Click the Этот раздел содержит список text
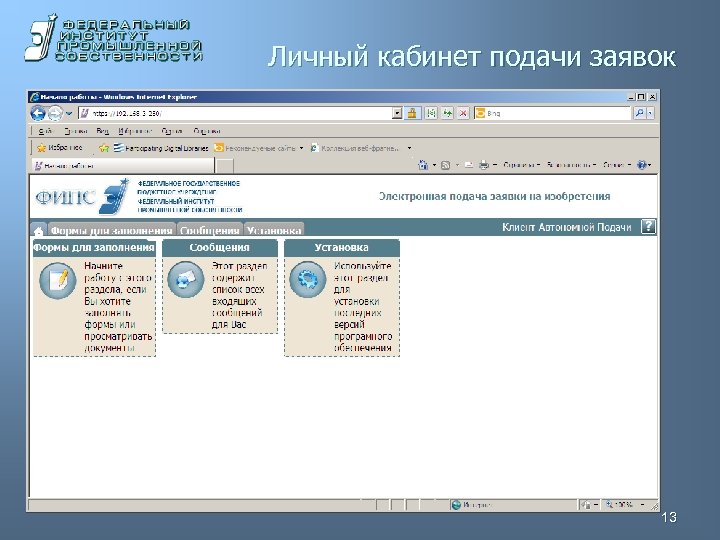The image size is (720, 540). pyautogui.click(x=239, y=295)
